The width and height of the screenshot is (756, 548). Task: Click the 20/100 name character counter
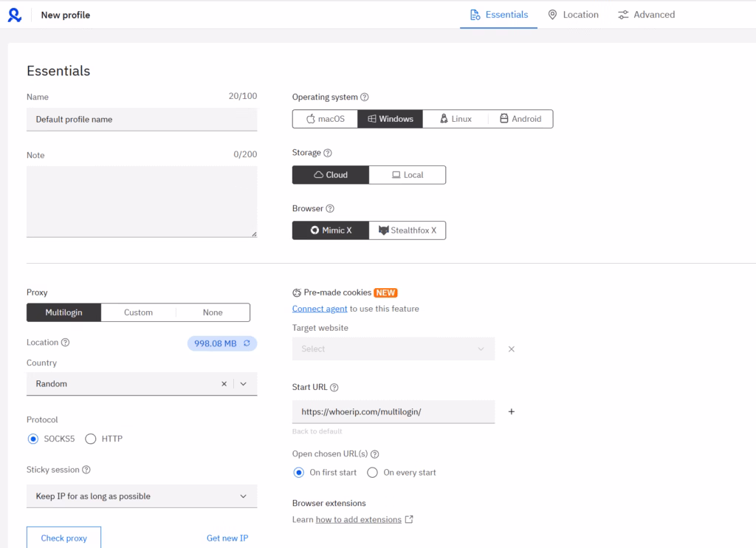click(242, 96)
